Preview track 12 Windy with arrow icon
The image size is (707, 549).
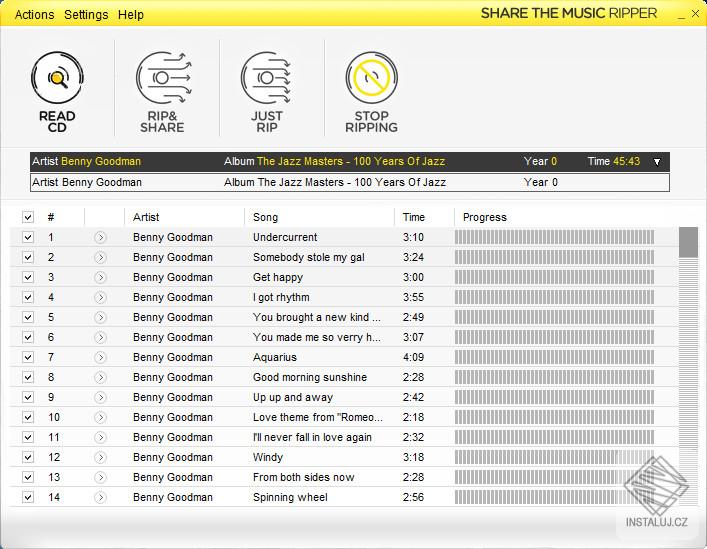point(100,458)
